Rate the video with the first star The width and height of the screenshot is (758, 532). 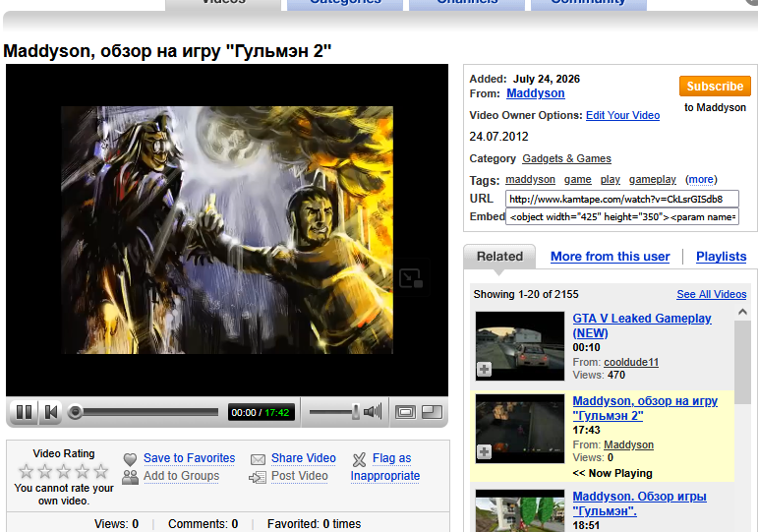point(27,471)
